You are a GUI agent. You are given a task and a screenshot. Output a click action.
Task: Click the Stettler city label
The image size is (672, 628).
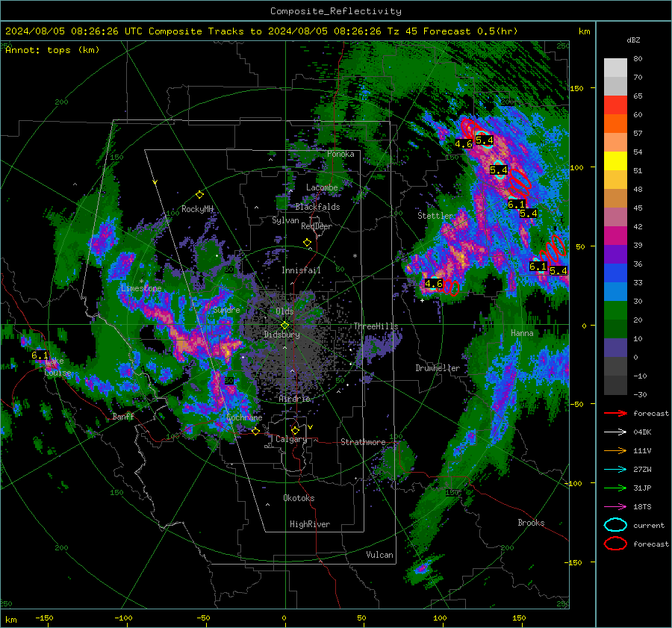coord(435,216)
